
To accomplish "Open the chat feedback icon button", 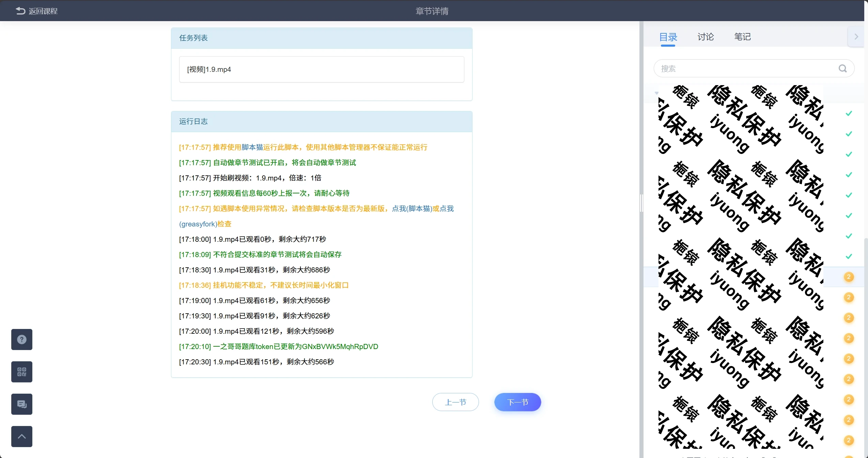I will click(x=22, y=404).
